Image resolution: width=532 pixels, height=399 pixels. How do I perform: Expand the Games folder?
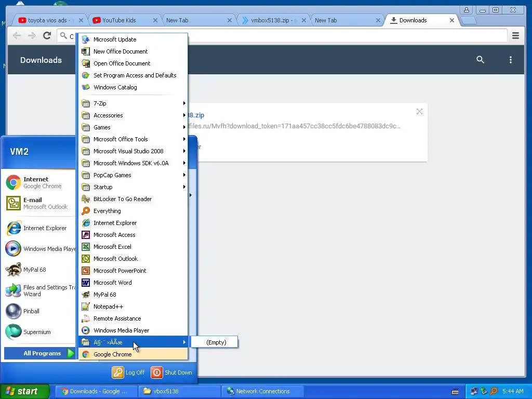[x=133, y=127]
